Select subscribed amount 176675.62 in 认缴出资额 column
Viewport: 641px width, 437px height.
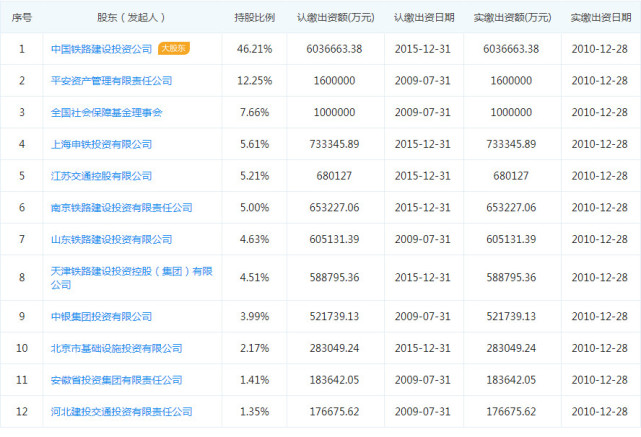coord(334,412)
